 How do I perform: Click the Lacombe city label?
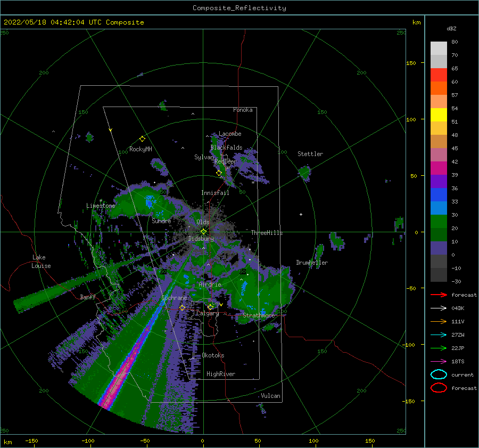pos(230,134)
